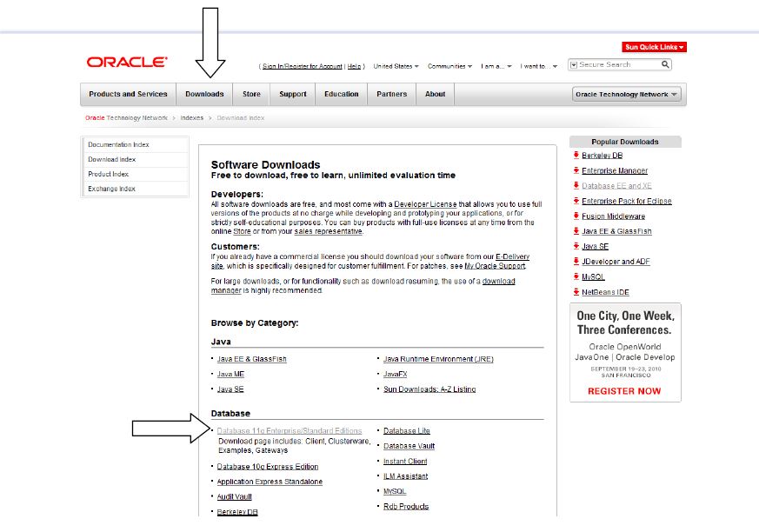The image size is (759, 532).
Task: Click download icon beside Enterprise Manager
Action: (576, 170)
